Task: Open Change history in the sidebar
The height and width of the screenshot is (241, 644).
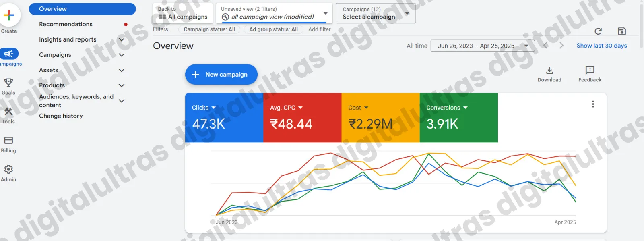Action: coord(61,116)
